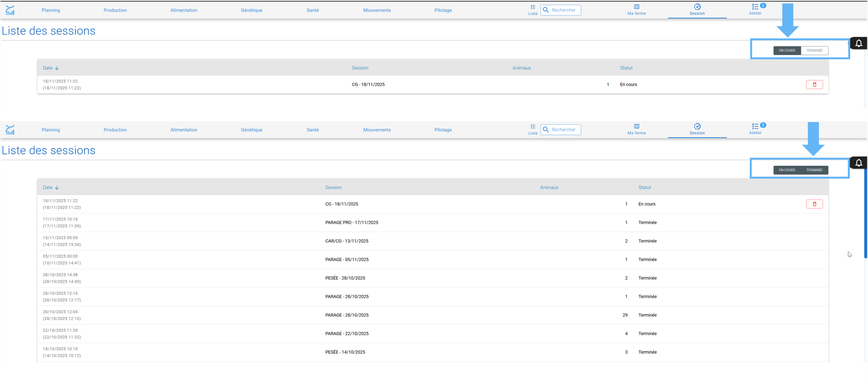Screen dimensions: 868x377
Task: Toggle the EN COURS filter in the bottom panel
Action: [x=787, y=170]
